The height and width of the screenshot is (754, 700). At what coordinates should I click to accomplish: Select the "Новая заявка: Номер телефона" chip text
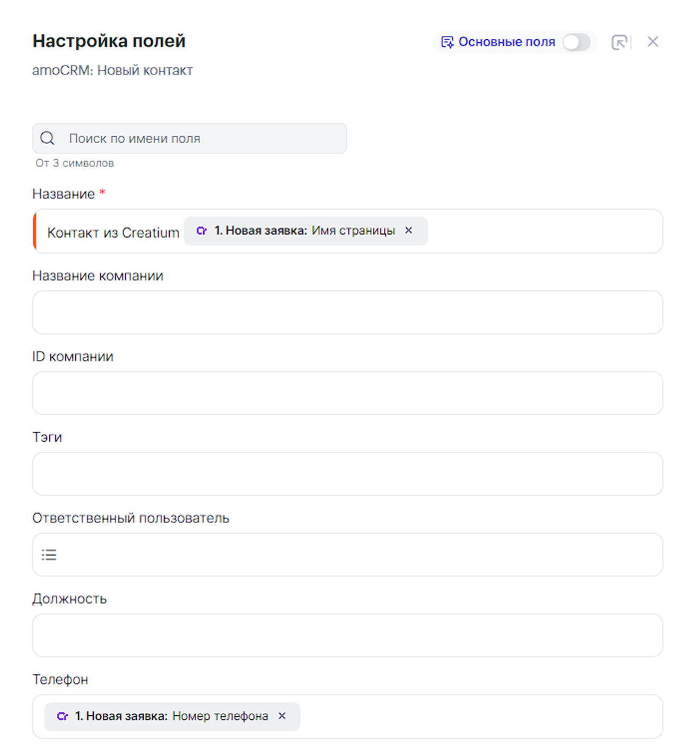click(x=171, y=716)
